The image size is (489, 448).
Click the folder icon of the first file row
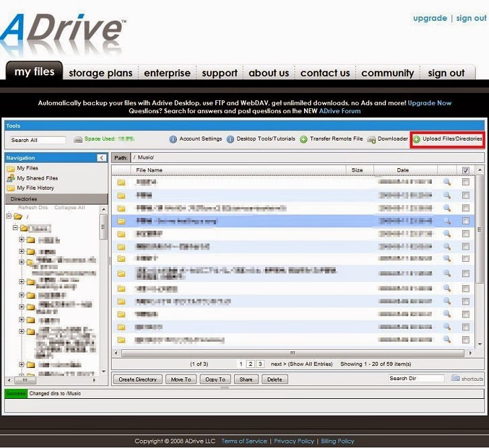[x=121, y=182]
